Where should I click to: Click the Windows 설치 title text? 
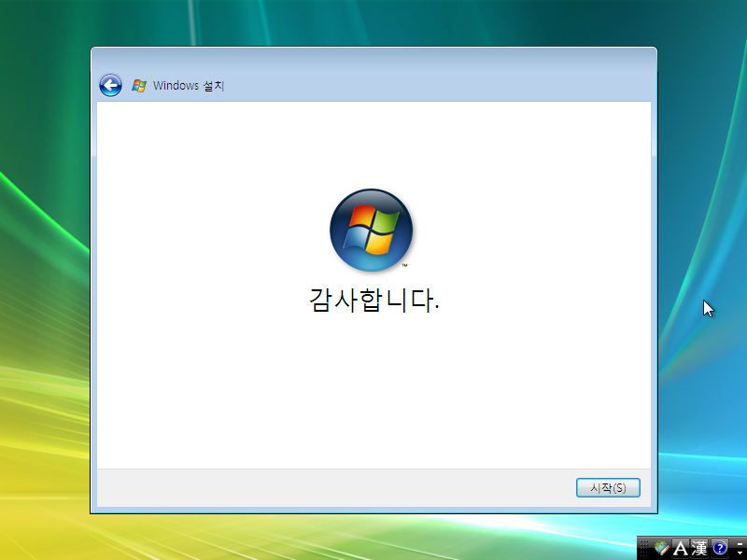pos(189,86)
